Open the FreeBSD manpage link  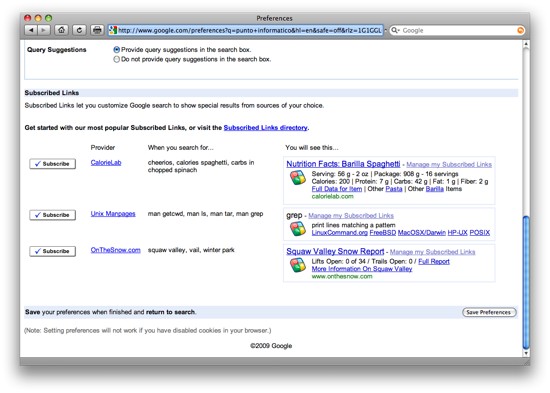pos(383,233)
